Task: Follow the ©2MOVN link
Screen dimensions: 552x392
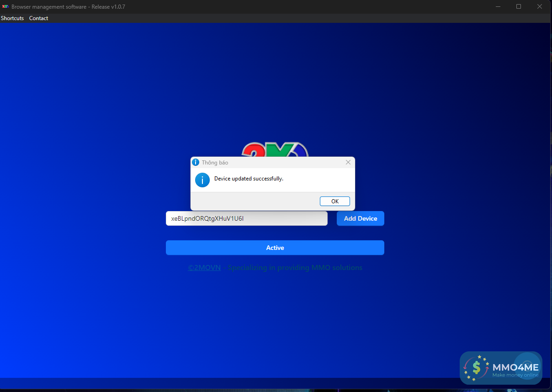Action: pos(204,268)
